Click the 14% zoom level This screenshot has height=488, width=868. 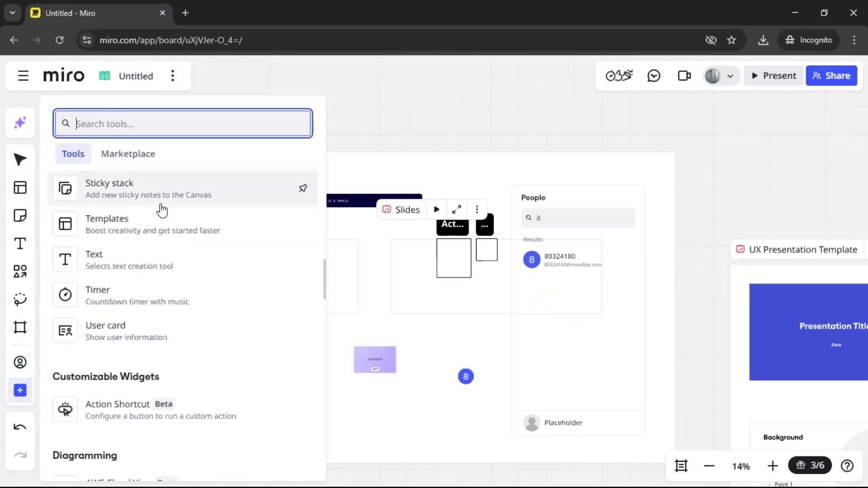point(741,466)
